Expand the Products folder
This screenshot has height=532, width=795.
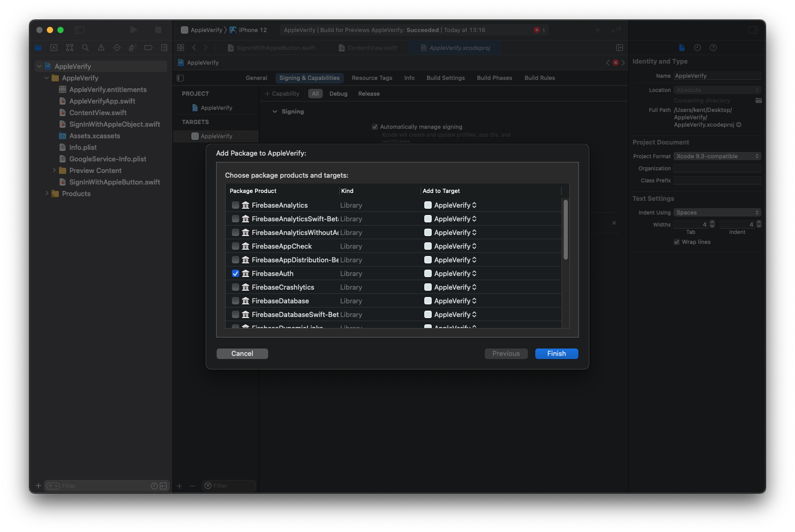click(x=47, y=193)
